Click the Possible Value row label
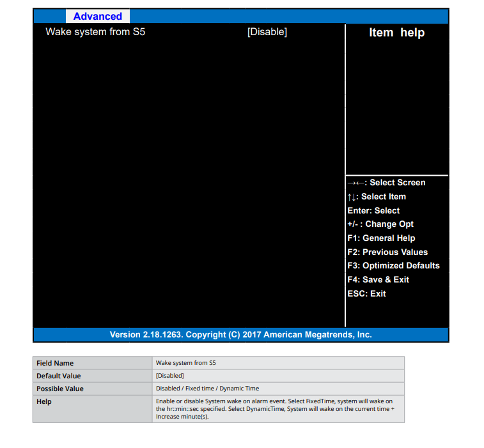 (60, 389)
